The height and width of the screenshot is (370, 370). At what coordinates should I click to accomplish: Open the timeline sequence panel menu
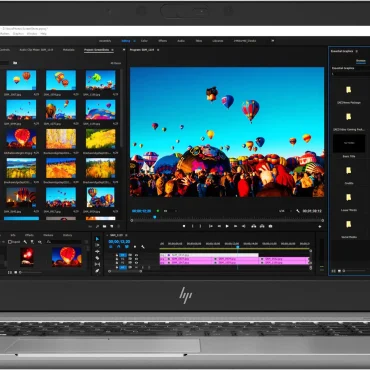(126, 235)
